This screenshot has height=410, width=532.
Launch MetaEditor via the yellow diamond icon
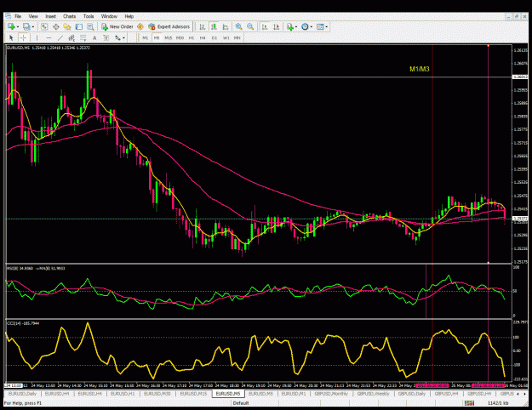tap(140, 26)
